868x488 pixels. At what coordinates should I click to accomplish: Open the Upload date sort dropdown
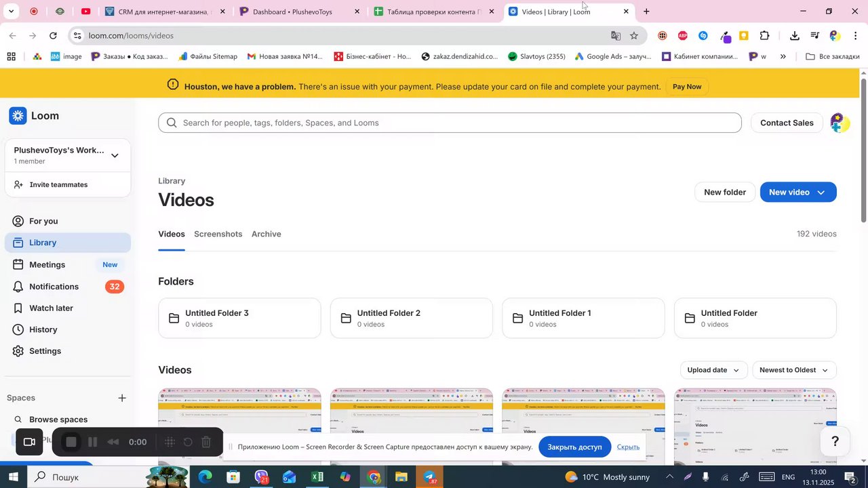coord(714,370)
